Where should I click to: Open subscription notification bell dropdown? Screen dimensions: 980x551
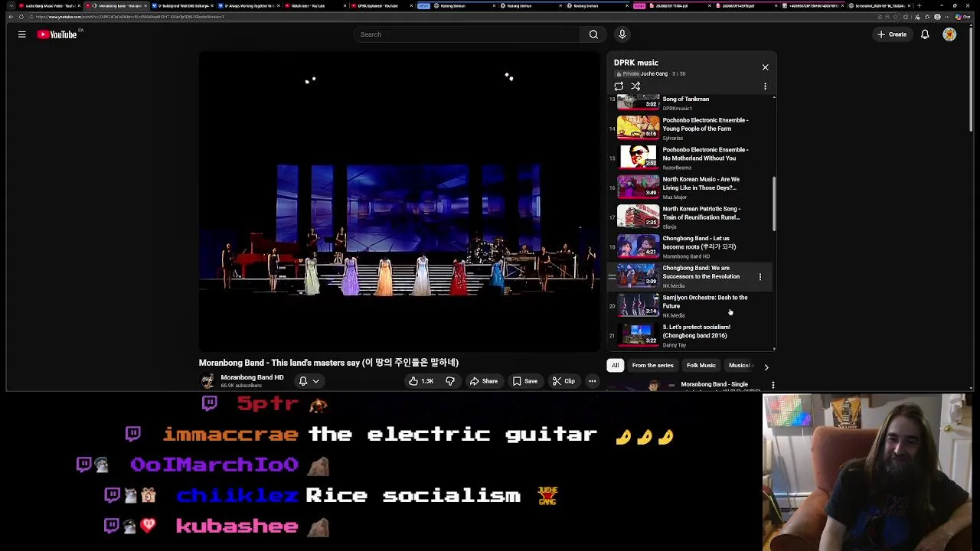point(309,381)
